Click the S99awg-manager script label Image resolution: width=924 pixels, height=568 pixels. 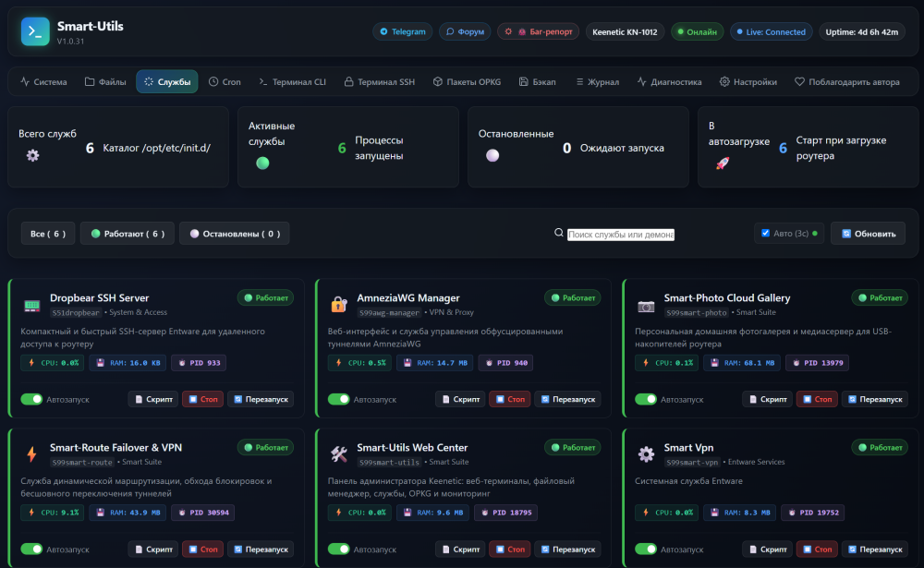click(389, 313)
